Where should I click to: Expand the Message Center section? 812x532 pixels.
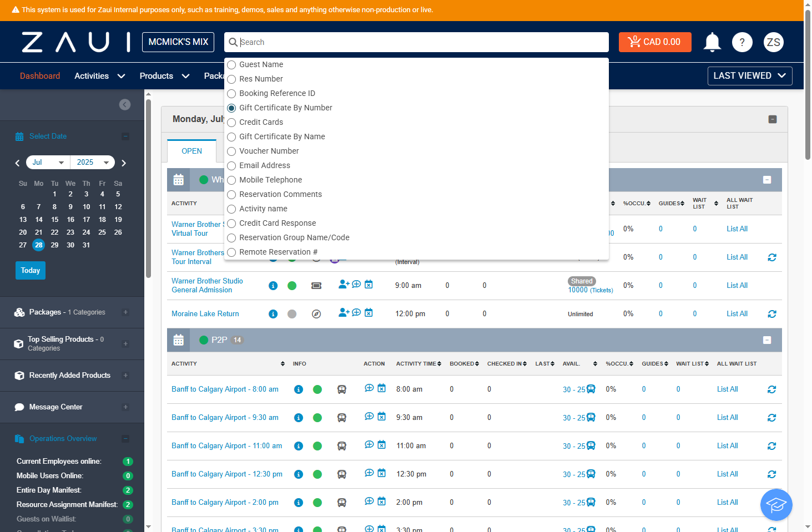[x=125, y=407]
